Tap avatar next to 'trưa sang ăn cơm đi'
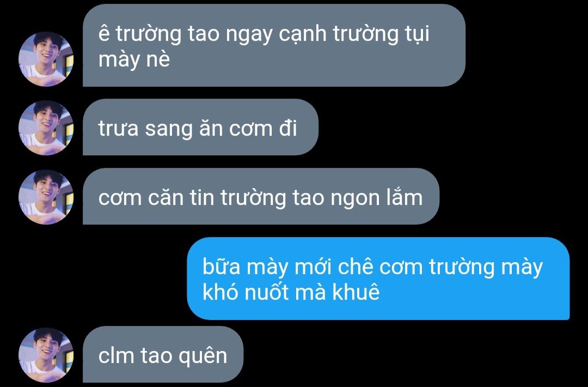588x387 pixels. coord(46,128)
